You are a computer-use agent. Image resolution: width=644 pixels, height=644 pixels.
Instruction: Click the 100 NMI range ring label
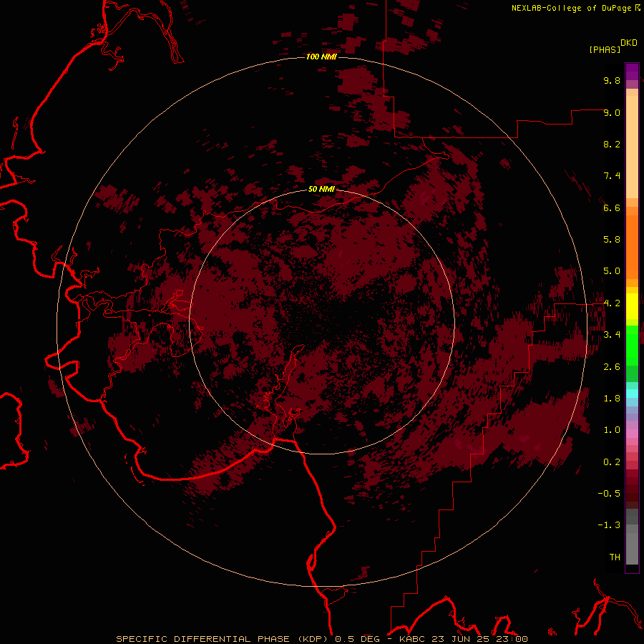(x=321, y=57)
